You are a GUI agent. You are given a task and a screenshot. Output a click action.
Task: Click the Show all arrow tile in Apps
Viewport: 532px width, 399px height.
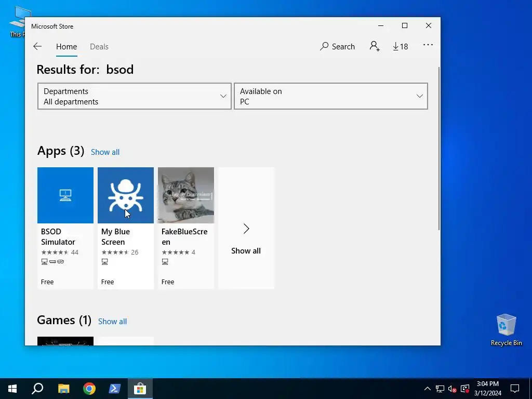pos(246,228)
